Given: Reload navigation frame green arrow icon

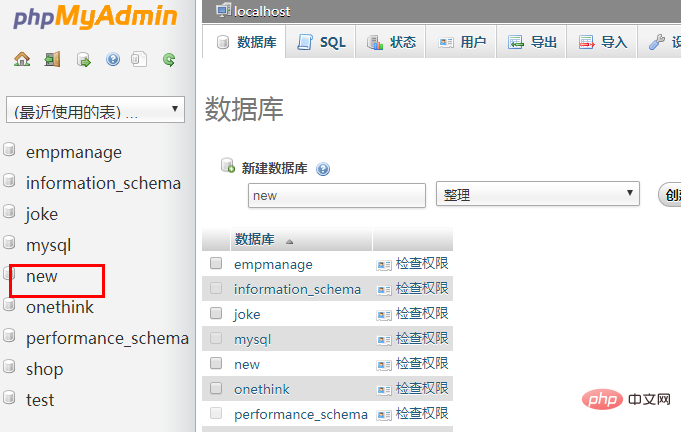Looking at the screenshot, I should [169, 59].
